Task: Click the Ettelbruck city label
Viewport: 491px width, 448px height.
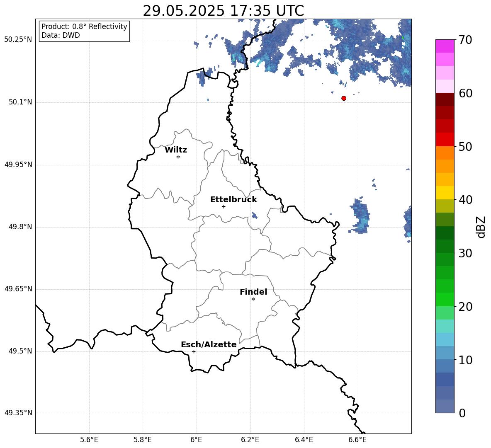Action: pyautogui.click(x=233, y=200)
